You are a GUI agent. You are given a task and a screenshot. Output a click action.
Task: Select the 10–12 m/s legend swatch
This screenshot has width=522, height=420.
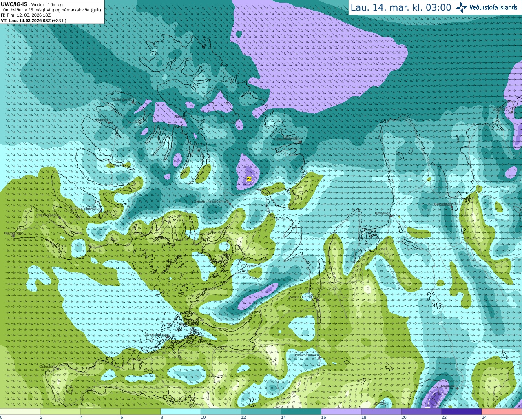click(x=221, y=411)
